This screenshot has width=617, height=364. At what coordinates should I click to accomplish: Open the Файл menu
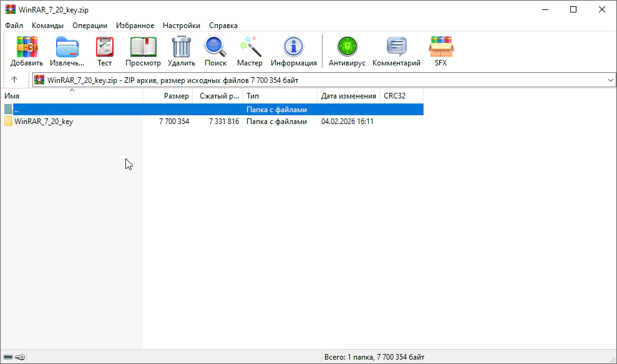point(14,26)
